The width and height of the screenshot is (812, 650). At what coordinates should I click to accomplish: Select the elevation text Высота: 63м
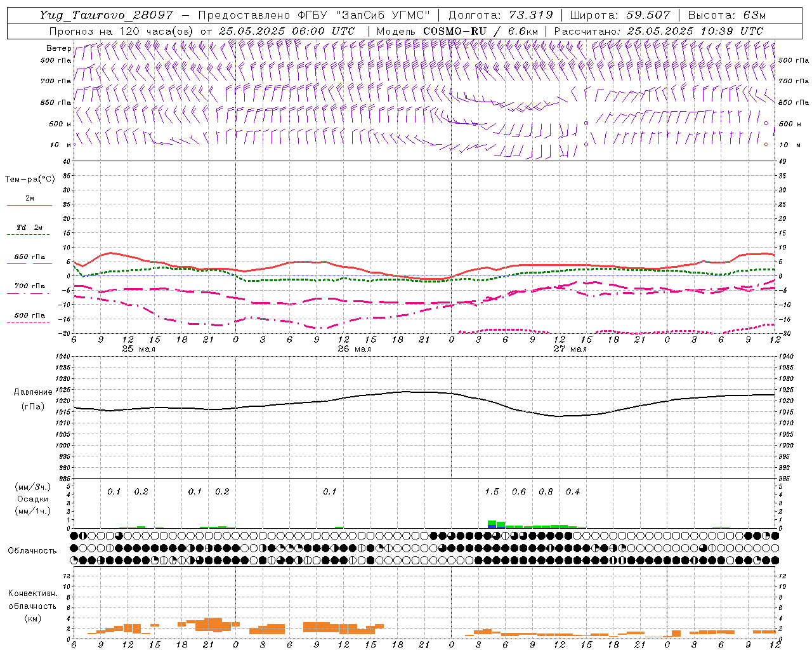tap(727, 15)
